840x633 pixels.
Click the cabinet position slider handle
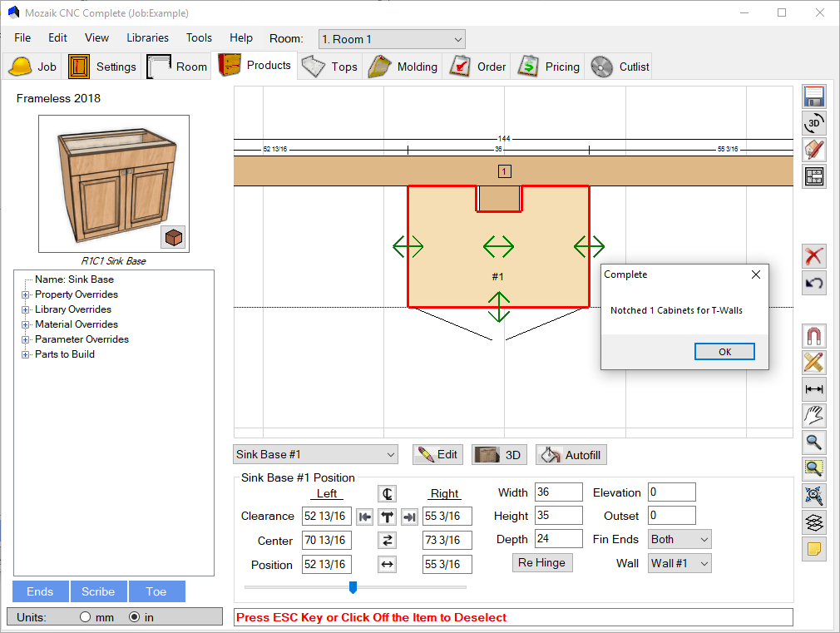[353, 587]
